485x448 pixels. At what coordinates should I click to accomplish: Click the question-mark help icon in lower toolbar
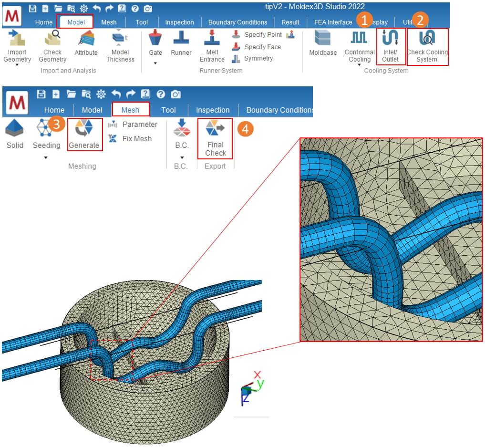(161, 94)
